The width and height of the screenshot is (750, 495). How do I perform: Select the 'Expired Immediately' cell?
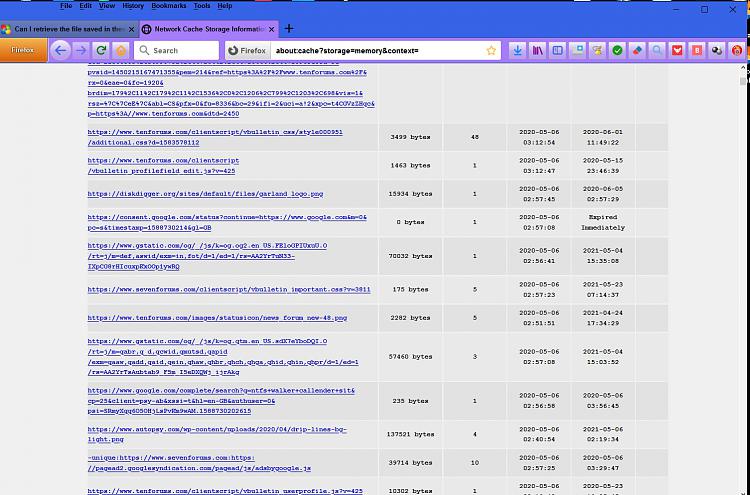pos(603,222)
